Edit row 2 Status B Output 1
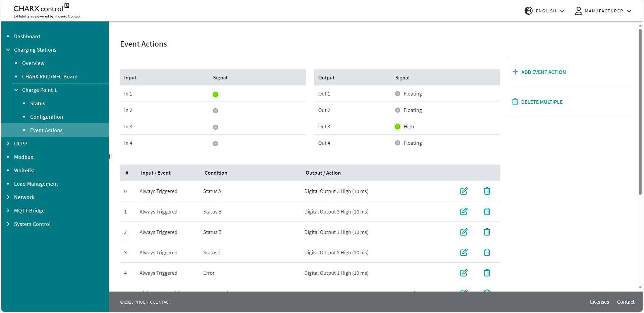This screenshot has width=644, height=313. click(464, 232)
